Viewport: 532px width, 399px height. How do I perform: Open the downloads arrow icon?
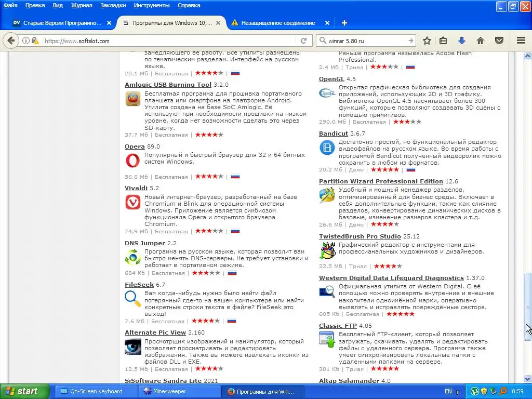(x=462, y=41)
